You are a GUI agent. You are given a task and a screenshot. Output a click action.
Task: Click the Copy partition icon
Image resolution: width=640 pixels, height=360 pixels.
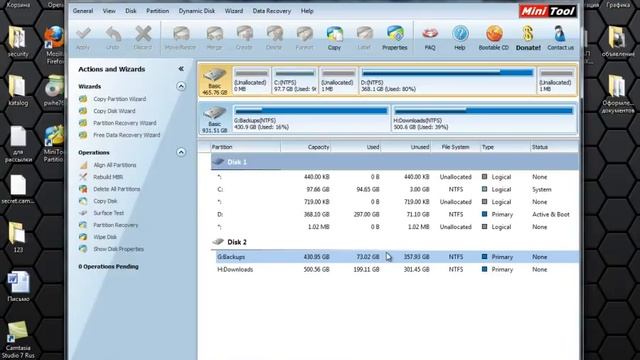[334, 38]
